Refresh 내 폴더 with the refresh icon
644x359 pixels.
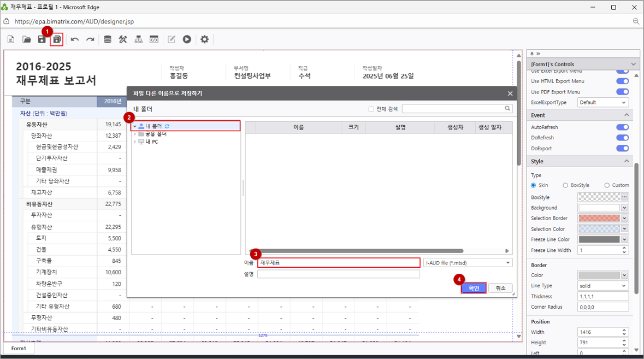pyautogui.click(x=167, y=126)
